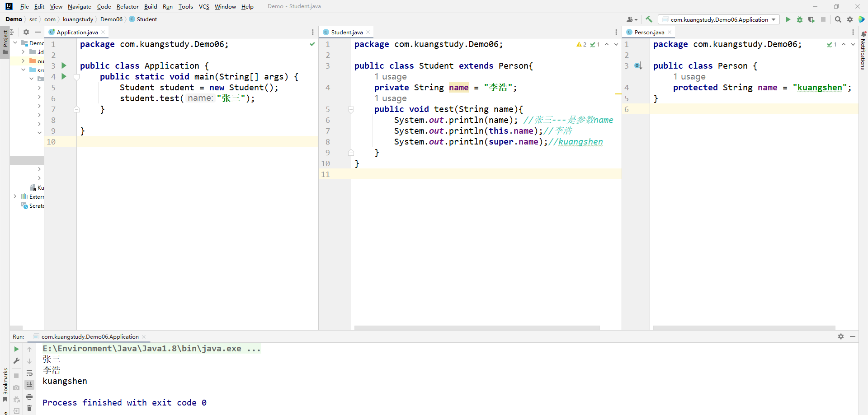Click the print icon in Run panel

pyautogui.click(x=29, y=396)
